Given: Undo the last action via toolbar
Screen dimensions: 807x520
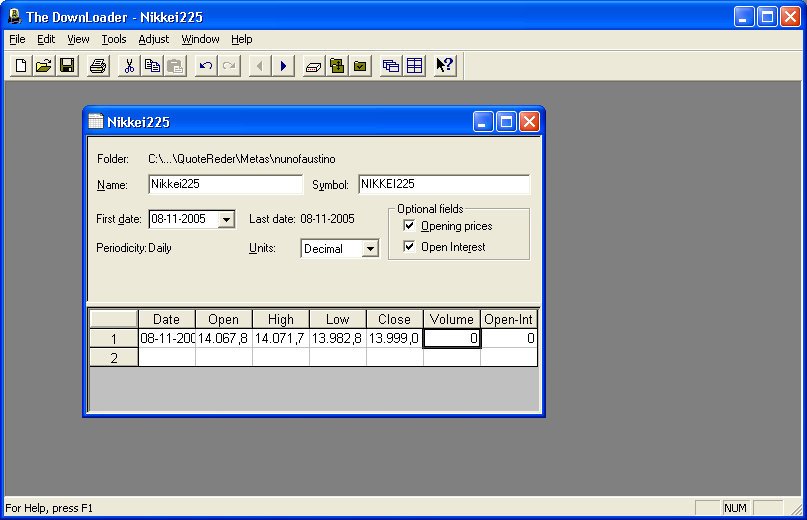Looking at the screenshot, I should tap(206, 66).
